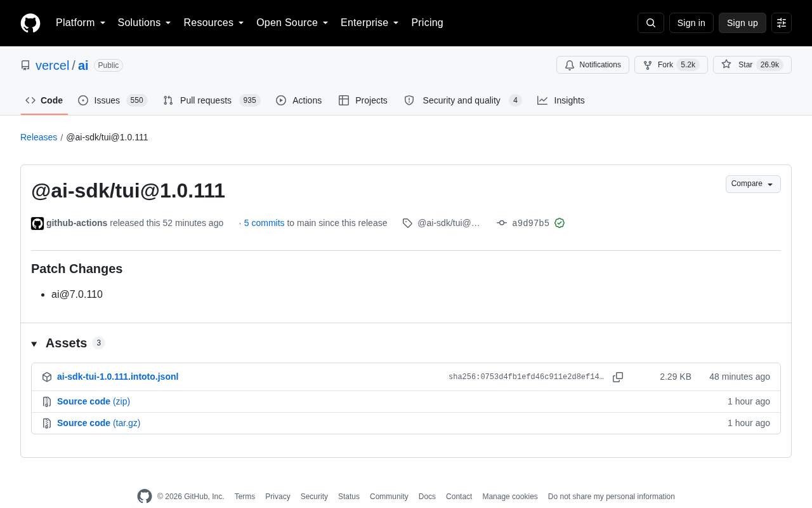Viewport: 812px width, 508px height.
Task: Expand the Platform menu
Action: (x=81, y=23)
